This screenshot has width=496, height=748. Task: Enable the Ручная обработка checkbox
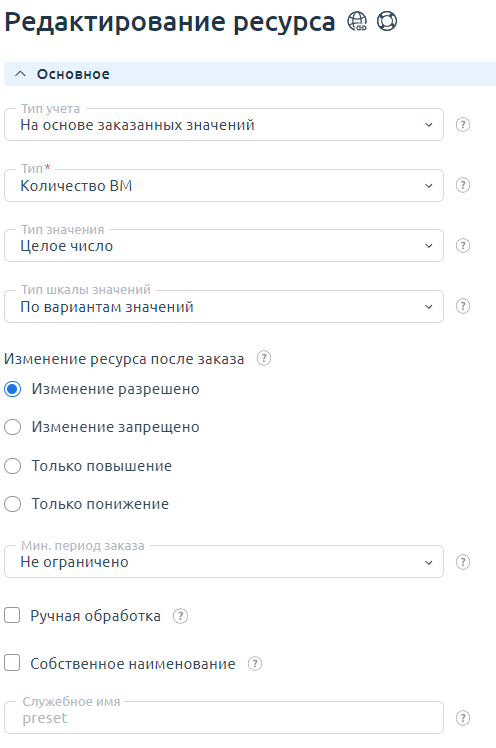coord(12,615)
